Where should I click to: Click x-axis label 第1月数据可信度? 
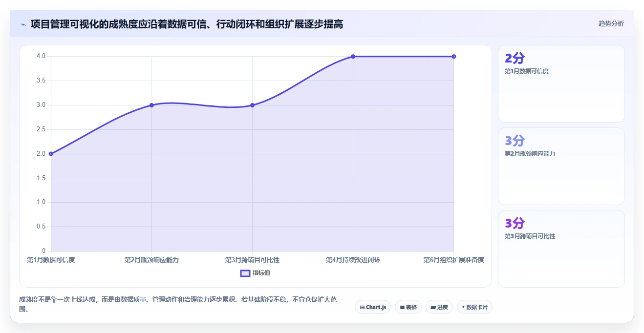(51, 260)
